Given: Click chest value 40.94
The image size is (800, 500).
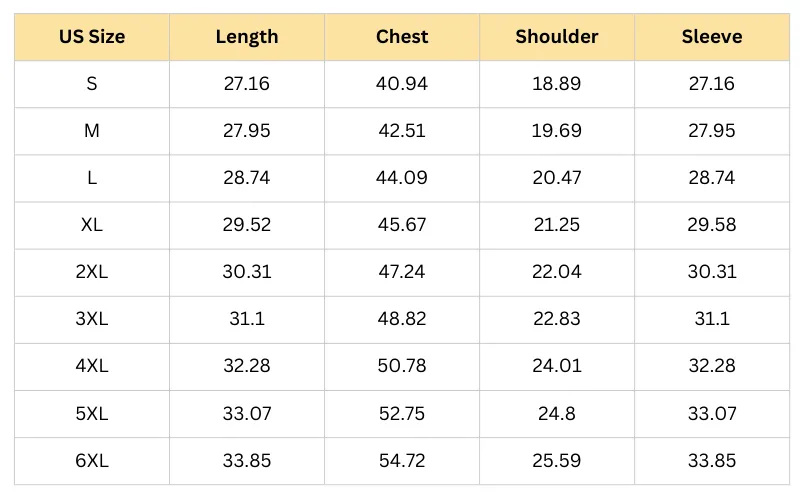Looking at the screenshot, I should pyautogui.click(x=402, y=84).
